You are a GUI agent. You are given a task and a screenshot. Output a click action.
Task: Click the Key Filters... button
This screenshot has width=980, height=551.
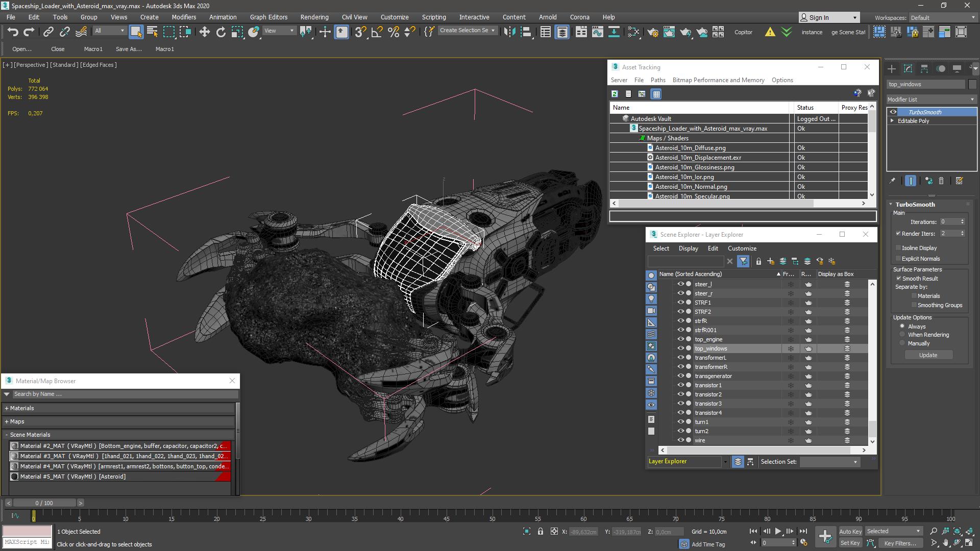coord(900,543)
